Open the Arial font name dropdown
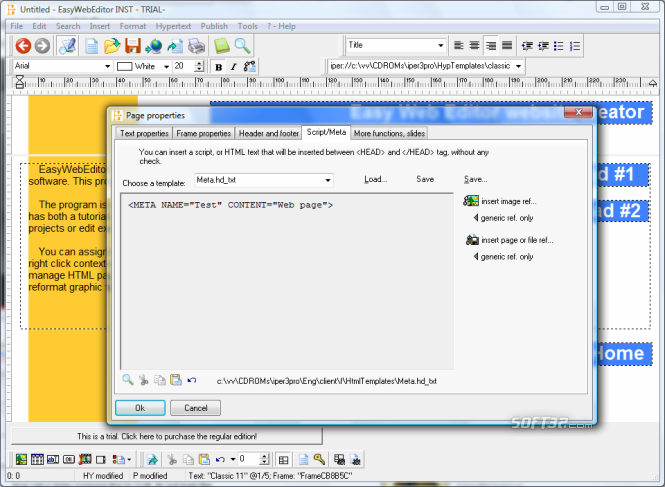This screenshot has height=487, width=665. coord(107,66)
